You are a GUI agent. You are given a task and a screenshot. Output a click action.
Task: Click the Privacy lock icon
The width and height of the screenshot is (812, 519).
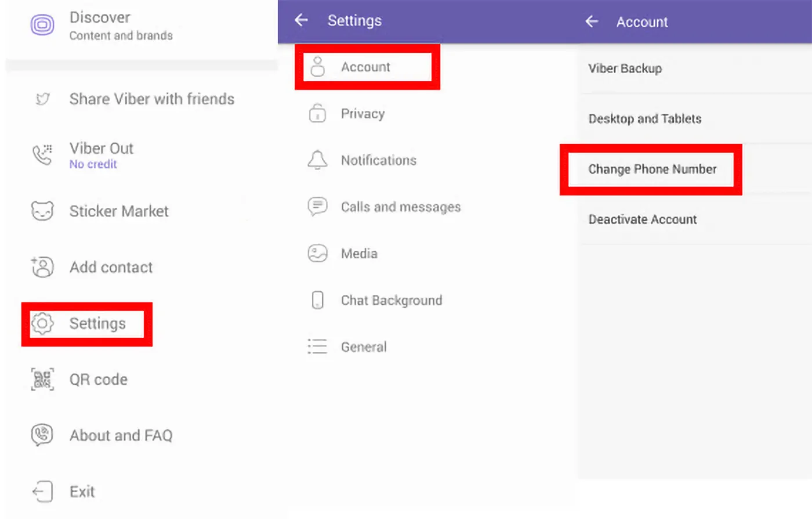point(317,113)
